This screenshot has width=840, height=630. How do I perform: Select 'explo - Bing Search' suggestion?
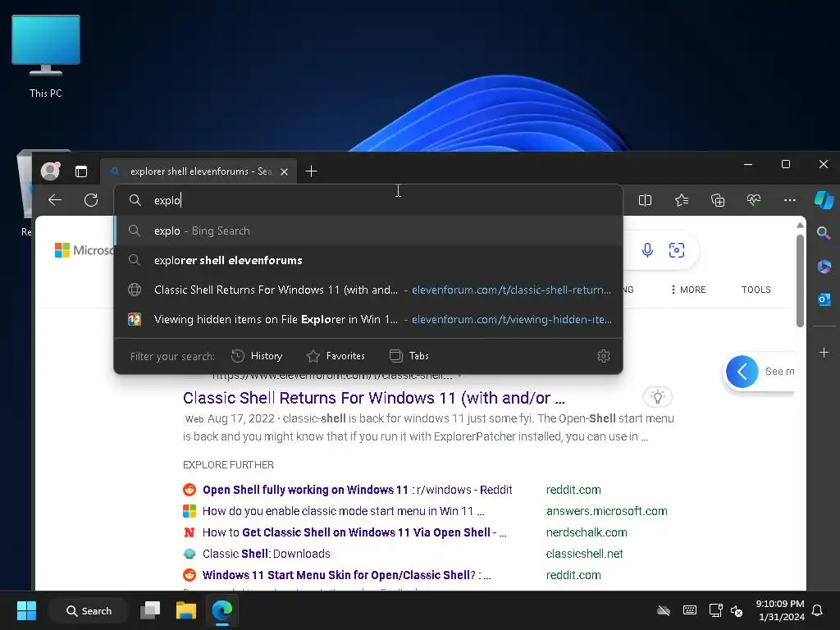[368, 231]
